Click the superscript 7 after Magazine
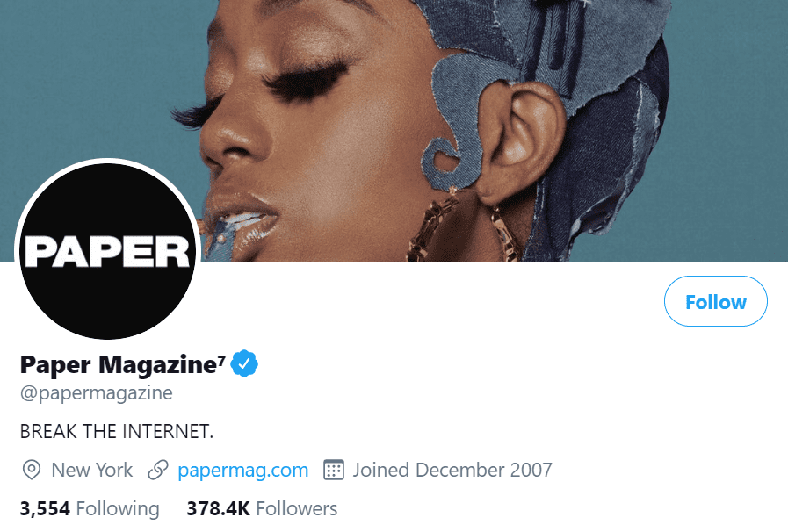Viewport: 788px width, 532px height. [x=221, y=360]
